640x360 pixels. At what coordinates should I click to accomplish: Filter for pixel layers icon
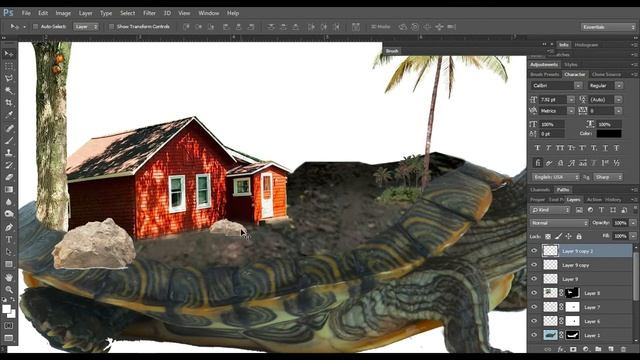tap(579, 210)
